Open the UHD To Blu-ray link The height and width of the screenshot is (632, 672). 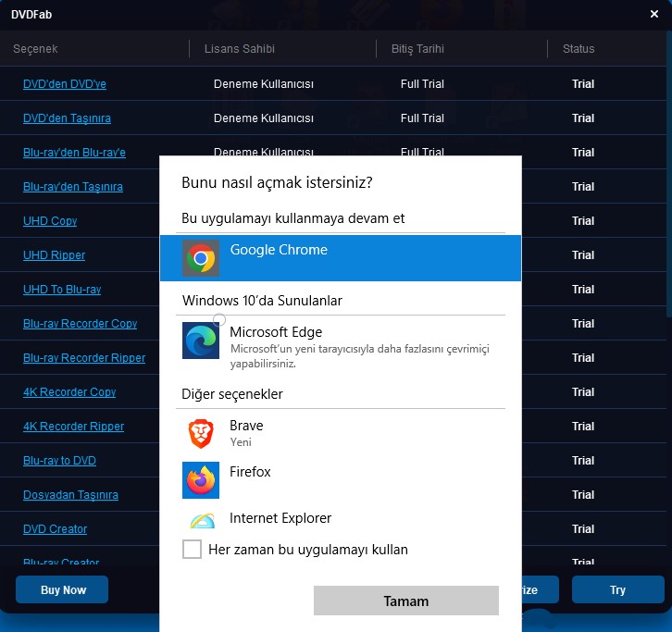62,290
